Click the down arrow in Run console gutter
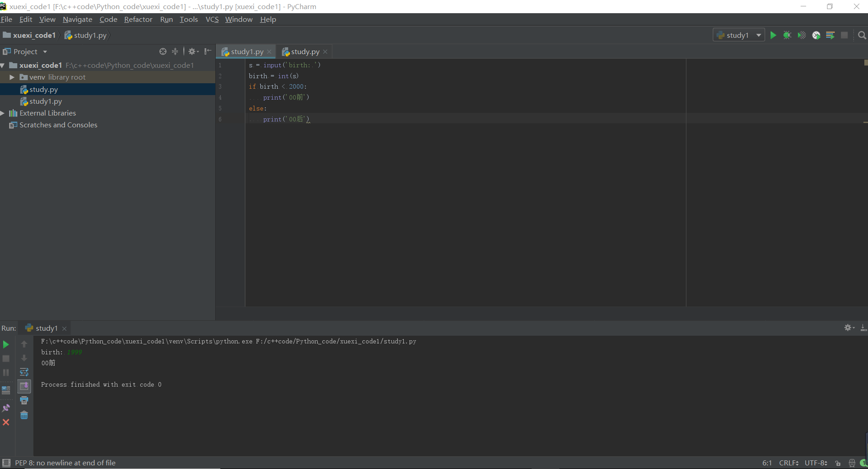Screen dimensions: 868x469 [x=24, y=358]
